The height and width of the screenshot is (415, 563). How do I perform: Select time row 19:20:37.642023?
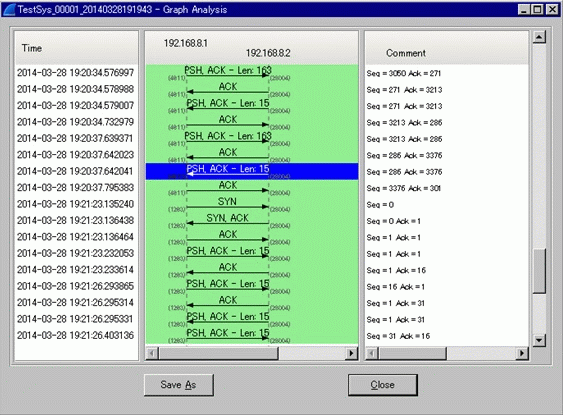point(75,155)
